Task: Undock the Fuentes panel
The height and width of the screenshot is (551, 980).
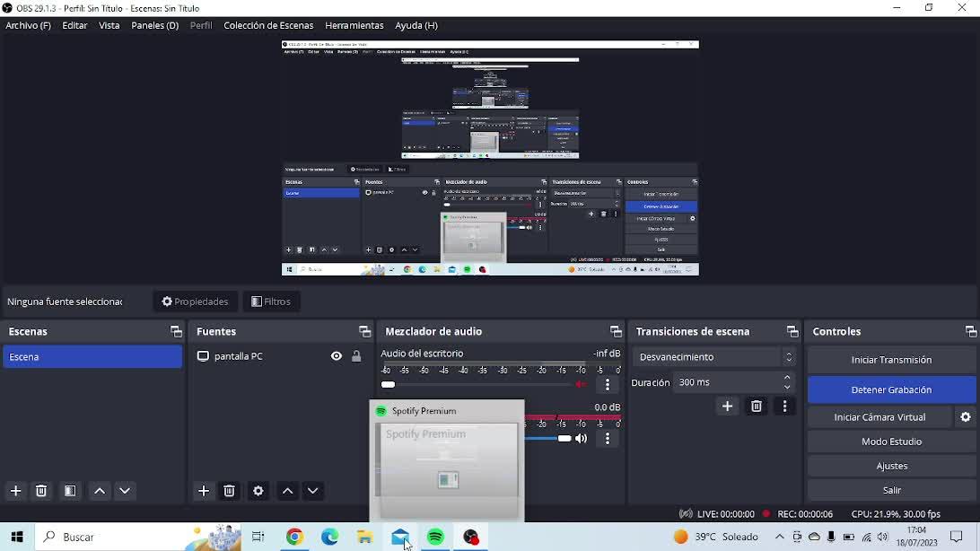Action: (365, 332)
